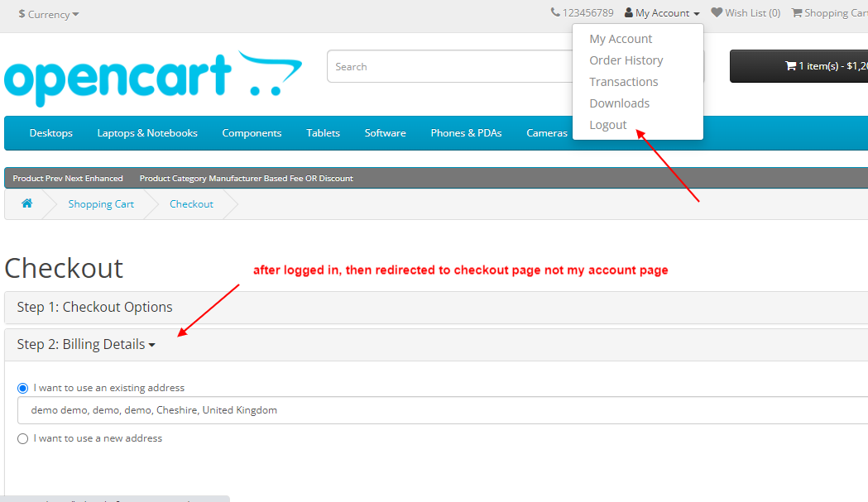Click the phone icon beside 123456789
The image size is (868, 502).
point(555,12)
